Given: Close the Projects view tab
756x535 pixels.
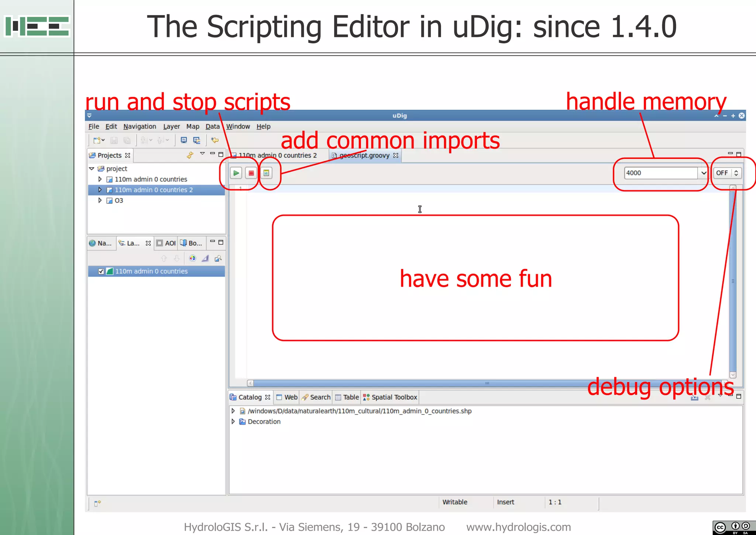Looking at the screenshot, I should point(128,155).
